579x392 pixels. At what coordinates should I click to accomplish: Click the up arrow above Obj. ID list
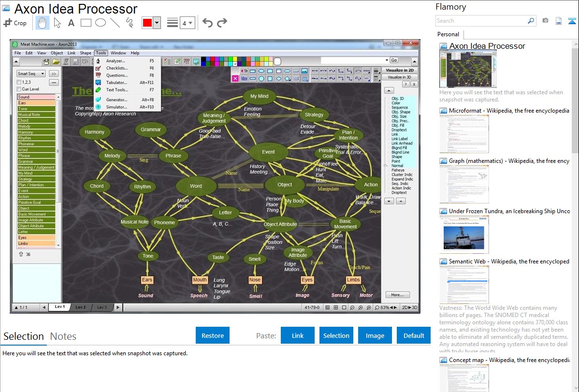pos(389,90)
